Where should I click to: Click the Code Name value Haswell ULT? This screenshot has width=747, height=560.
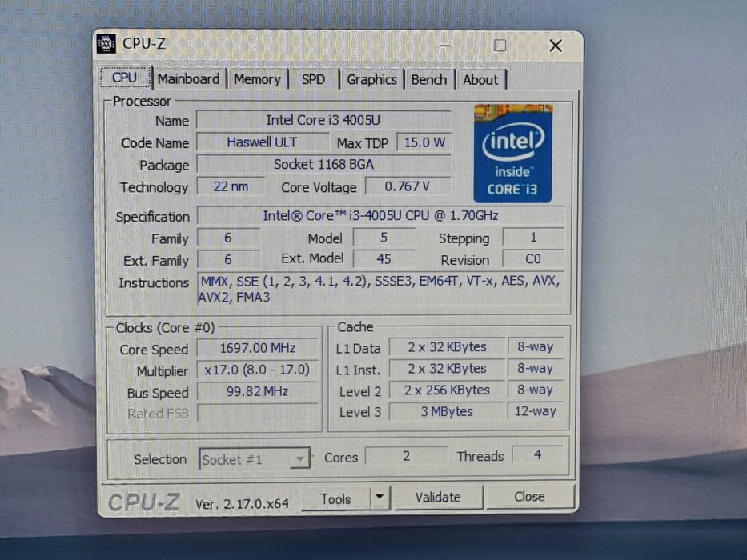click(x=262, y=142)
